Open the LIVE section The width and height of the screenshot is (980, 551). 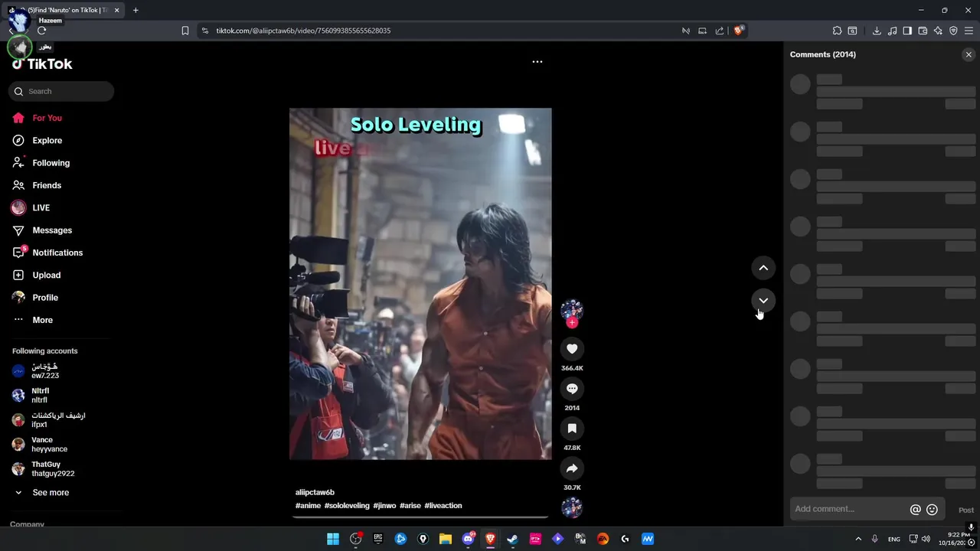41,208
